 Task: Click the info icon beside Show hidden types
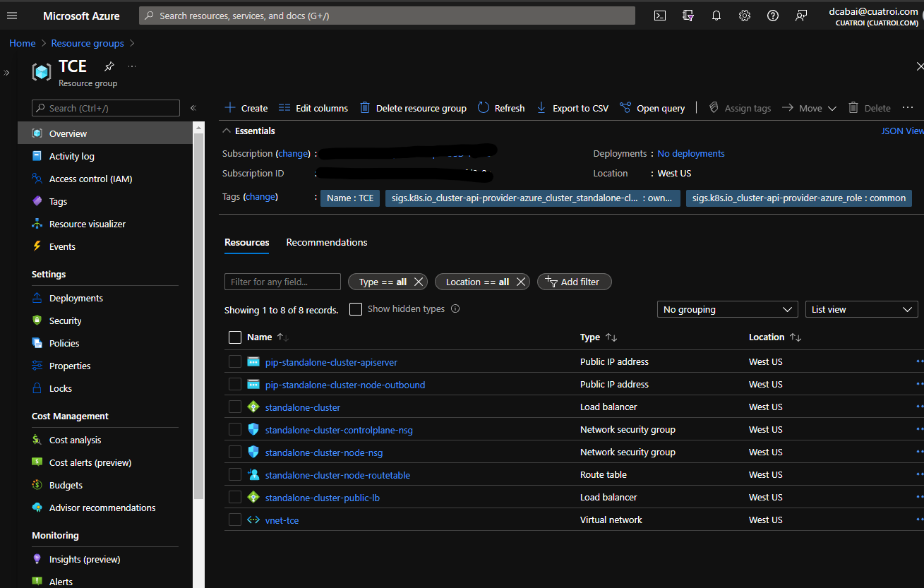click(x=455, y=309)
